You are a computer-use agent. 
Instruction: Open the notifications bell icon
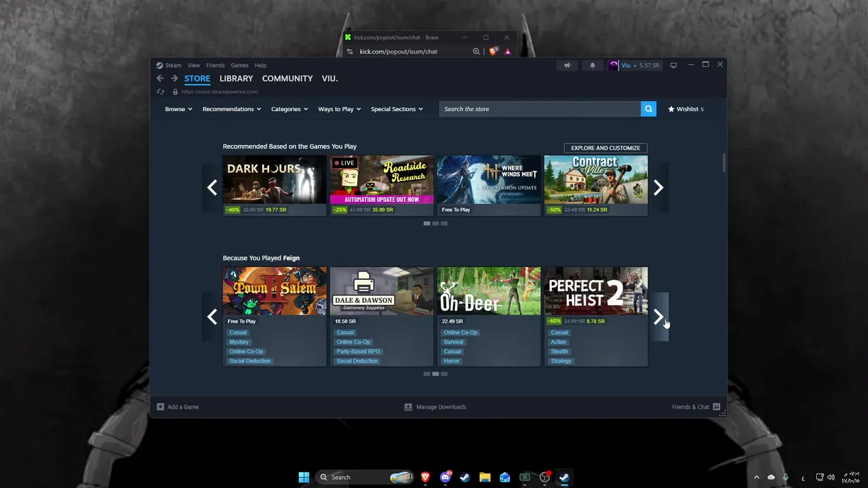[x=593, y=65]
